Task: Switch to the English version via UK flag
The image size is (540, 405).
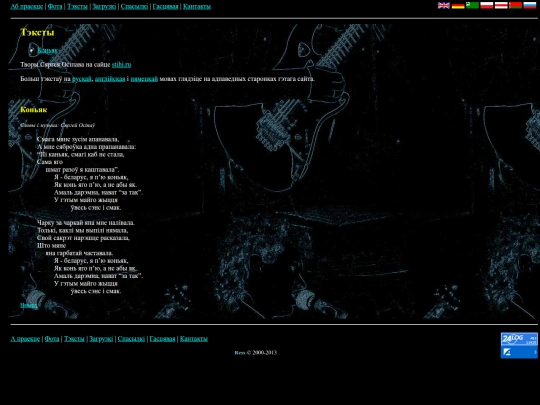Action: click(444, 6)
